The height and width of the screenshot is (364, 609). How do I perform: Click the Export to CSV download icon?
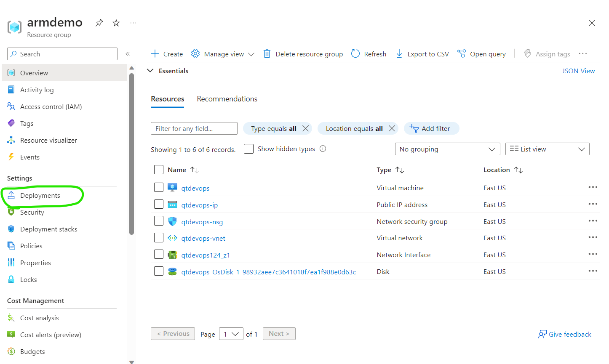coord(399,54)
